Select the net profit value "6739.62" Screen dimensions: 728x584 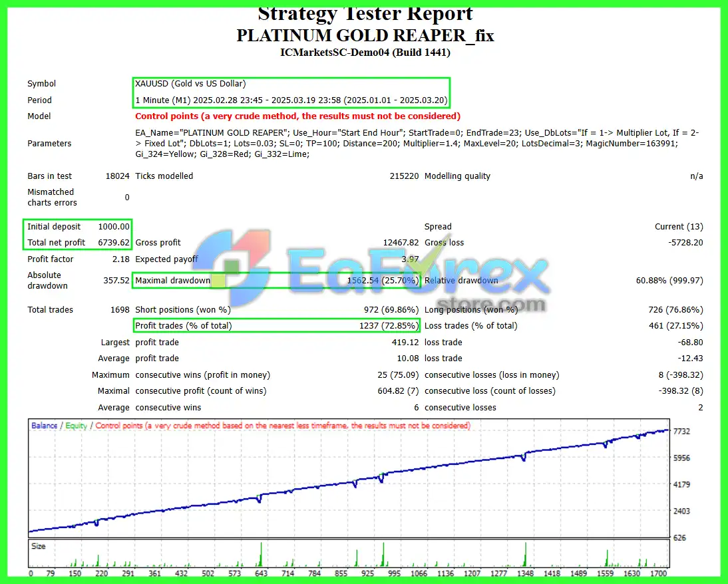114,242
